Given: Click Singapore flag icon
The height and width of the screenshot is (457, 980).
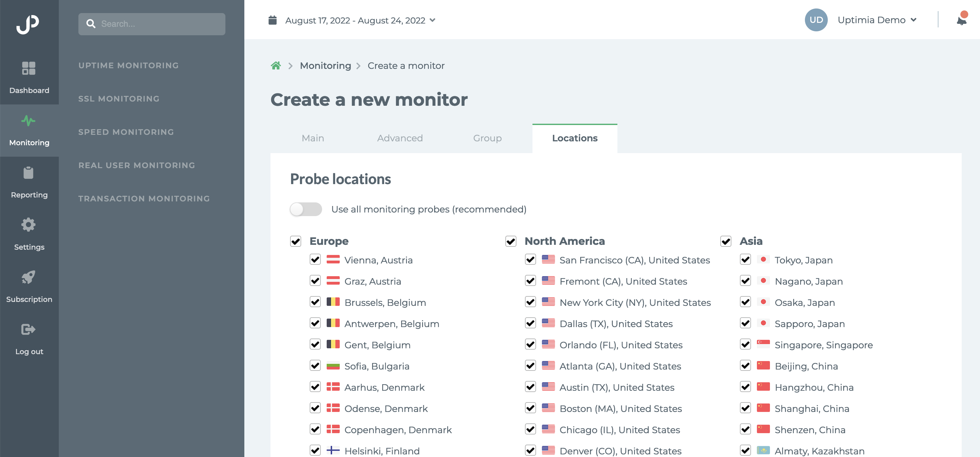Looking at the screenshot, I should pyautogui.click(x=763, y=344).
